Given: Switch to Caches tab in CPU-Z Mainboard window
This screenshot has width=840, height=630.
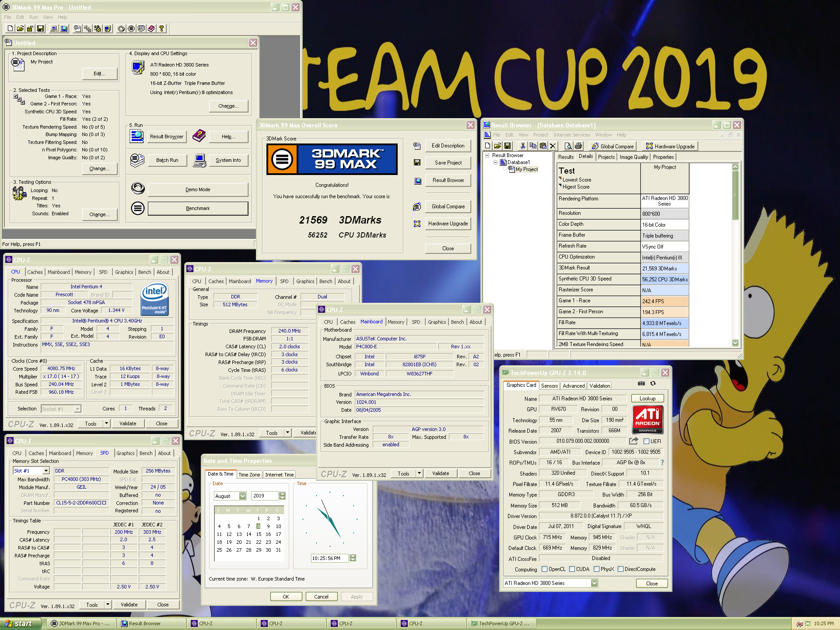Looking at the screenshot, I should [348, 322].
